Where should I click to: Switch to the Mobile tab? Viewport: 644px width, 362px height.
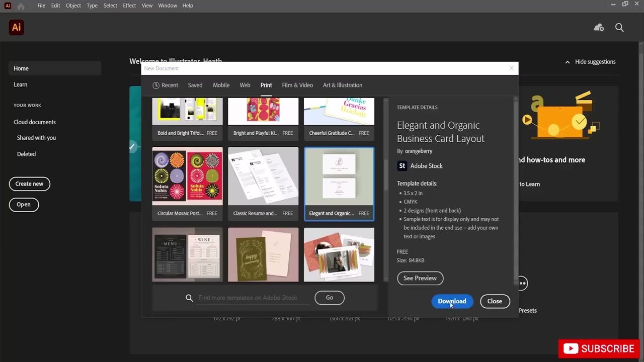point(221,85)
